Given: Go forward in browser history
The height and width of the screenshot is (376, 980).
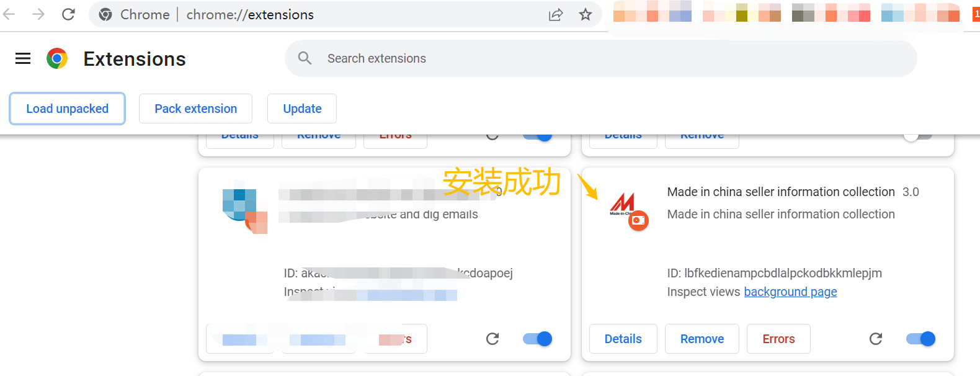Looking at the screenshot, I should coord(38,14).
